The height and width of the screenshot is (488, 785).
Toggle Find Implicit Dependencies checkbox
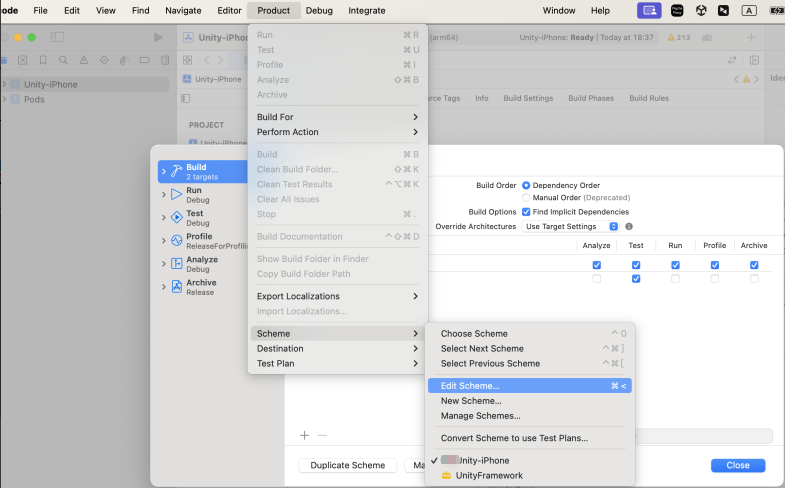point(526,212)
